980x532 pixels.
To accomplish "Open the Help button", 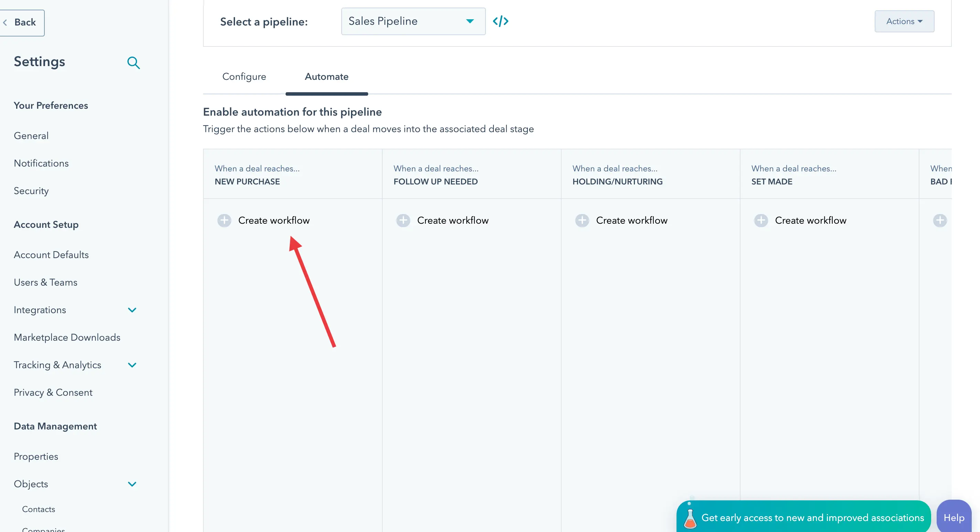I will coord(954,517).
